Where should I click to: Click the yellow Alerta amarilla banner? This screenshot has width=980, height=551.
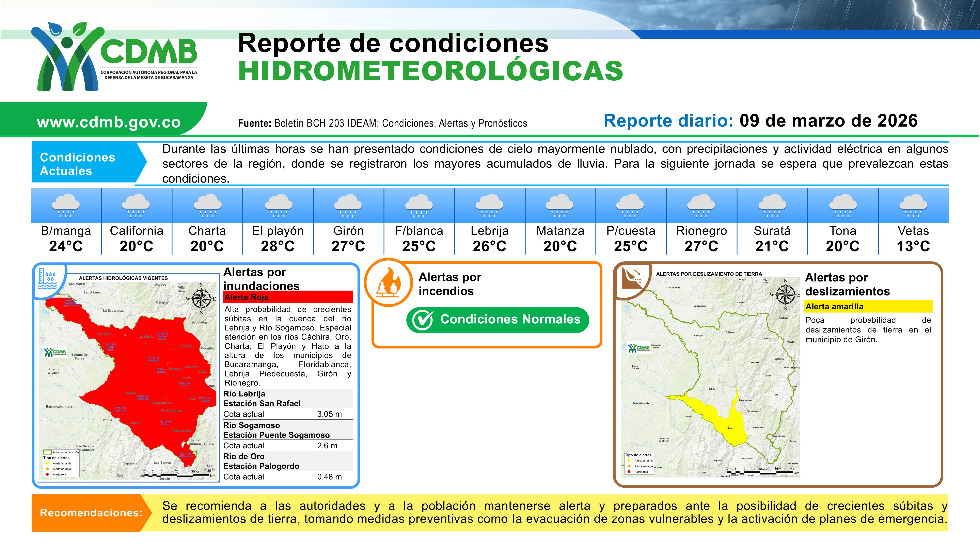868,307
